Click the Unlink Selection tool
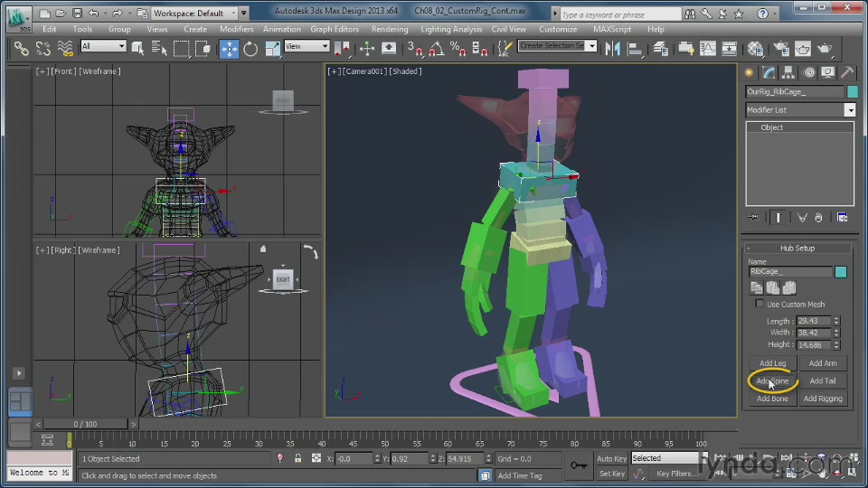 click(x=43, y=49)
